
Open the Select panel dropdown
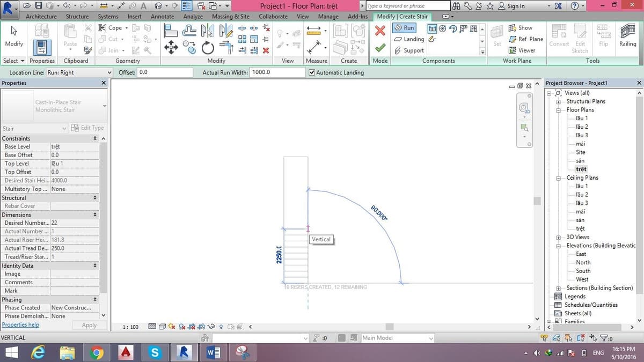13,61
